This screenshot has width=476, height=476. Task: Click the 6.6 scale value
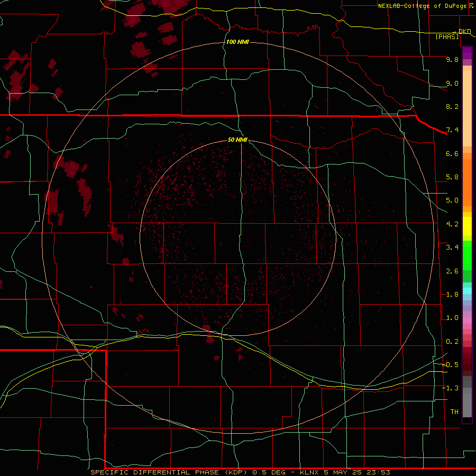(x=452, y=153)
